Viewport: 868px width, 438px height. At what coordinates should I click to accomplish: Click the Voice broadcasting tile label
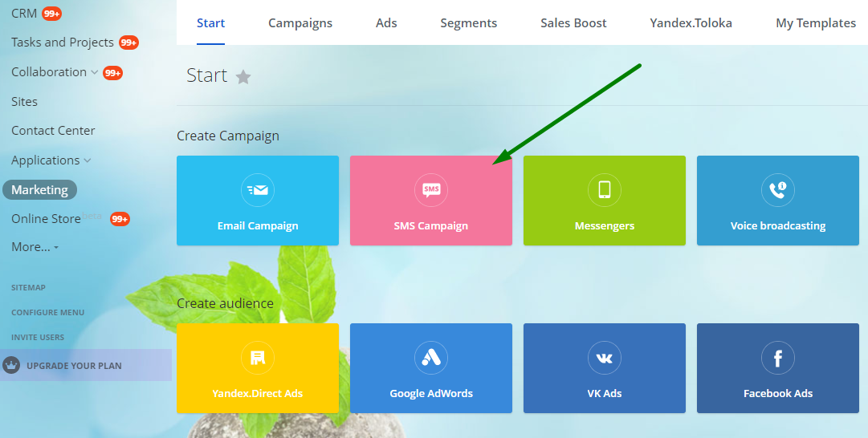click(778, 226)
